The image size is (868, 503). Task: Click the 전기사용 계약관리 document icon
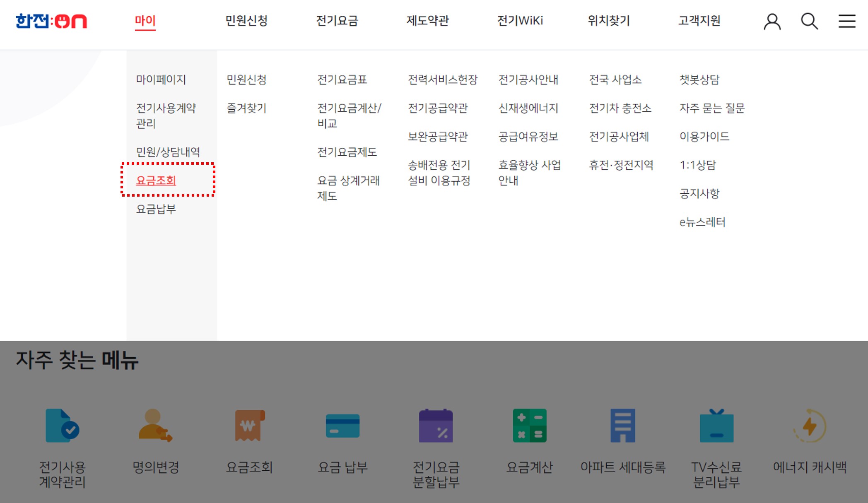point(62,426)
